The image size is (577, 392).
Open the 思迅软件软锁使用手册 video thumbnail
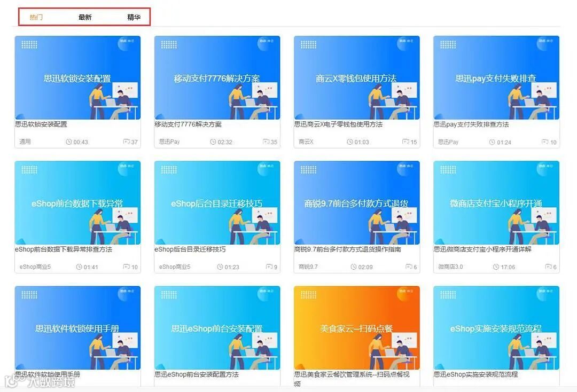pyautogui.click(x=77, y=328)
